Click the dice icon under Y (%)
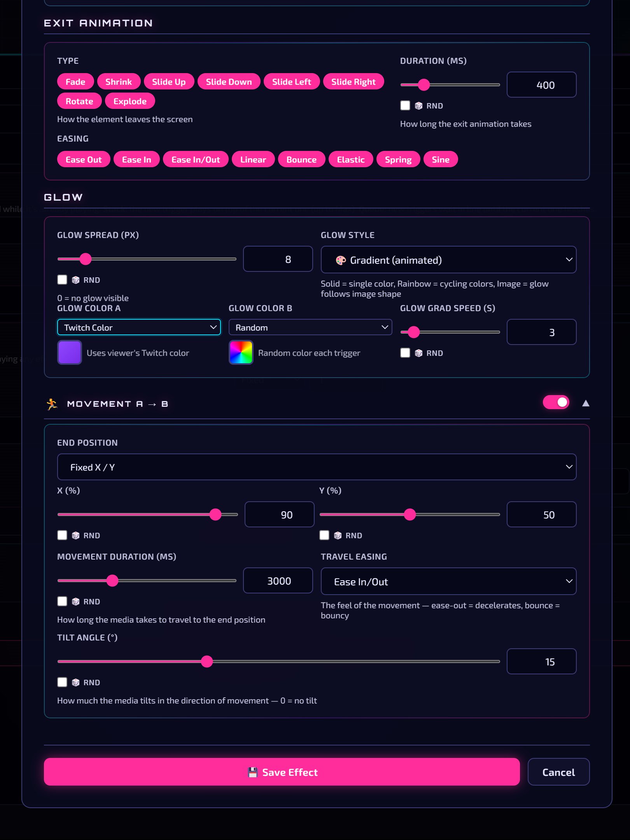 click(x=338, y=535)
